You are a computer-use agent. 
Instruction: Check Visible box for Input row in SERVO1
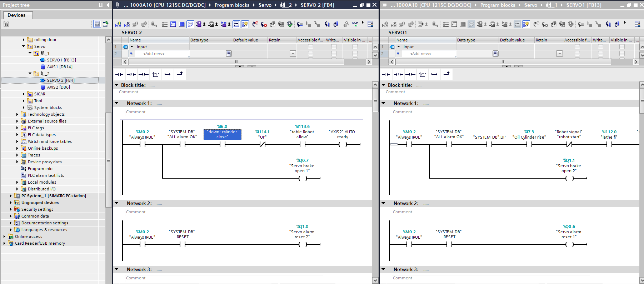(x=622, y=47)
